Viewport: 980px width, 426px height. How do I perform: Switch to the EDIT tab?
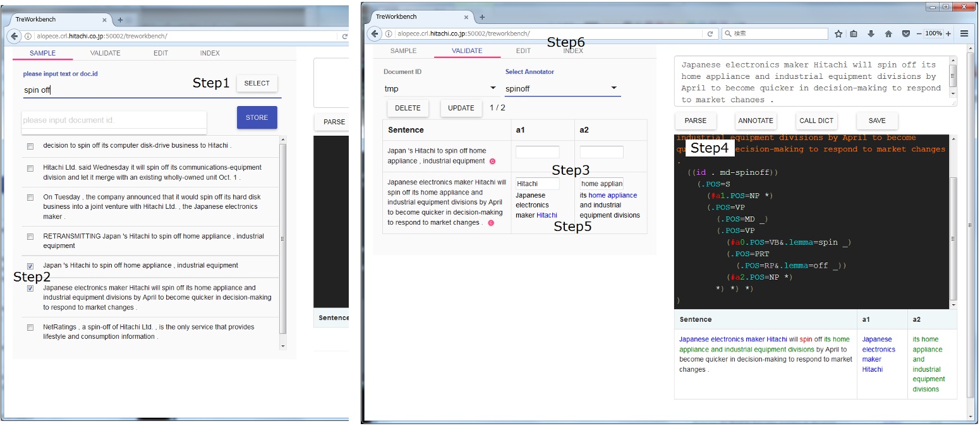point(523,50)
